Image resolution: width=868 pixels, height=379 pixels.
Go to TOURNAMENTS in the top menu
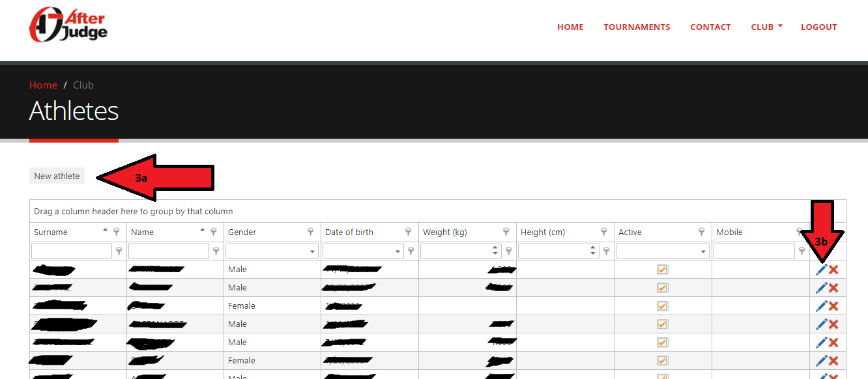(637, 27)
